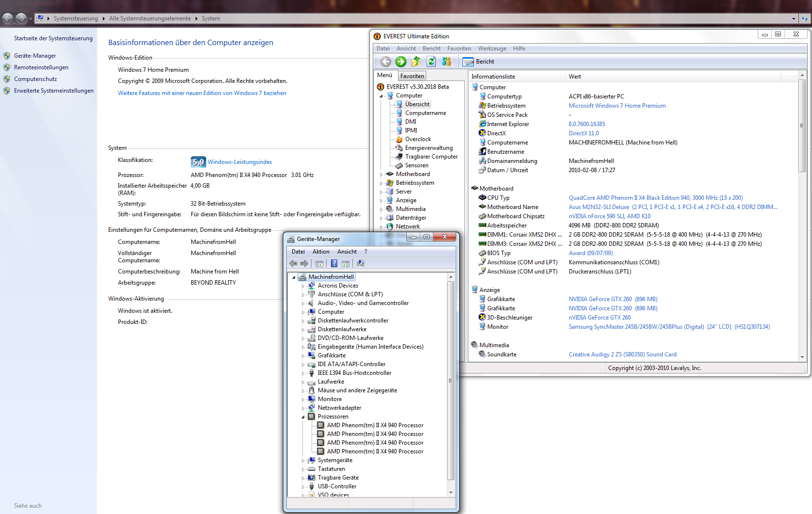812x514 pixels.
Task: Collapse Prozessoren in Geräte-Manager
Action: click(x=303, y=417)
